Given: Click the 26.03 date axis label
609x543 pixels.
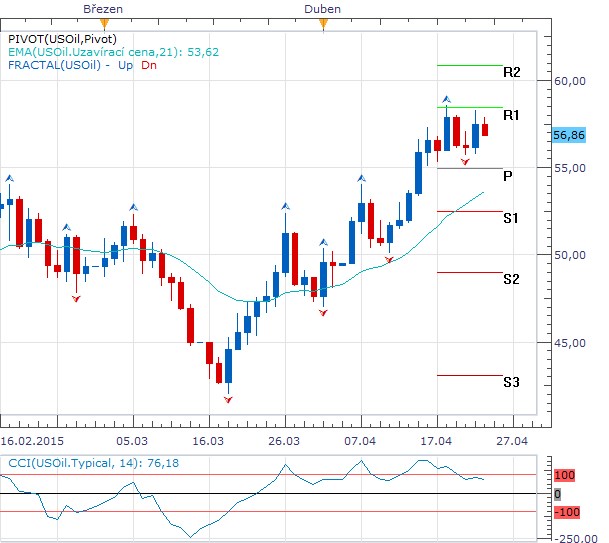Looking at the screenshot, I should [x=284, y=441].
